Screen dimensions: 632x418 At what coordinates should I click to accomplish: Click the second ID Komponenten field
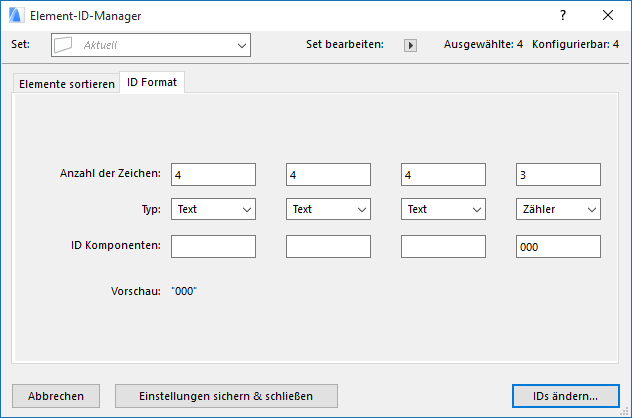(328, 247)
